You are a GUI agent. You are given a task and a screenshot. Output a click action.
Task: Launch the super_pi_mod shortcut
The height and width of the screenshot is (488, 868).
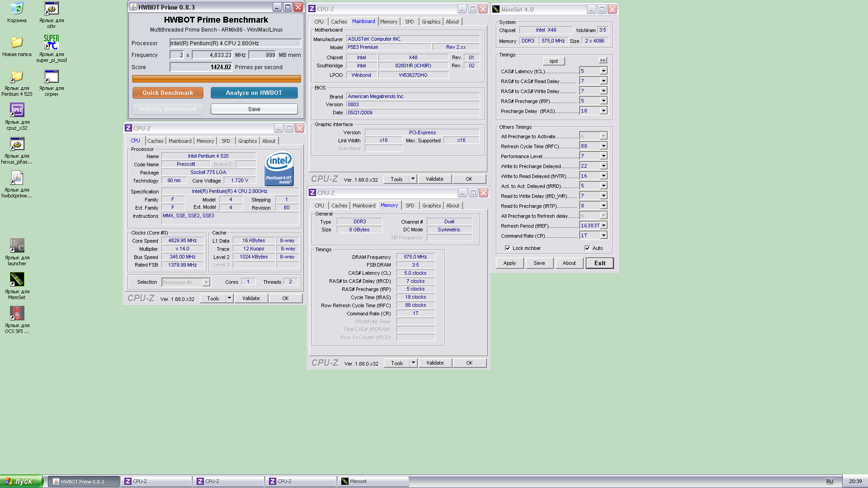tap(52, 42)
